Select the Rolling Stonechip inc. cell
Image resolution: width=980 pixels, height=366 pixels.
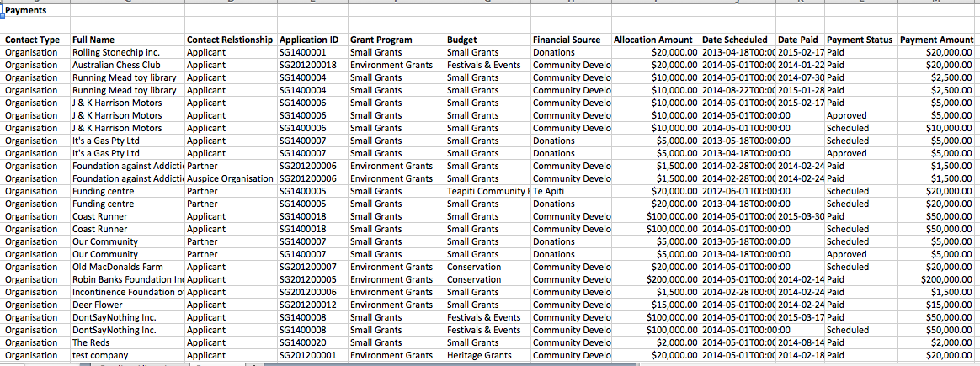(x=116, y=52)
